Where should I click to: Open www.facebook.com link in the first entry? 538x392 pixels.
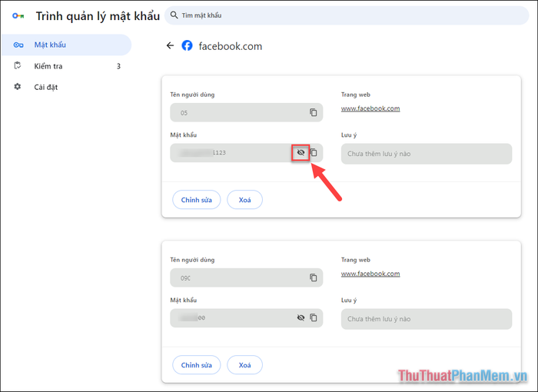pos(370,108)
